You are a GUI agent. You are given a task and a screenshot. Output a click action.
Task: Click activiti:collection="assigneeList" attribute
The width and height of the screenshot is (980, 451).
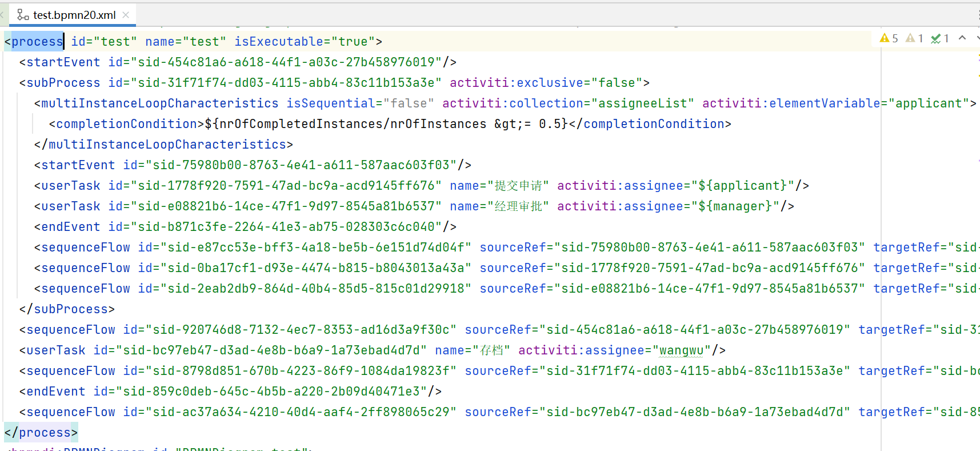pyautogui.click(x=569, y=103)
